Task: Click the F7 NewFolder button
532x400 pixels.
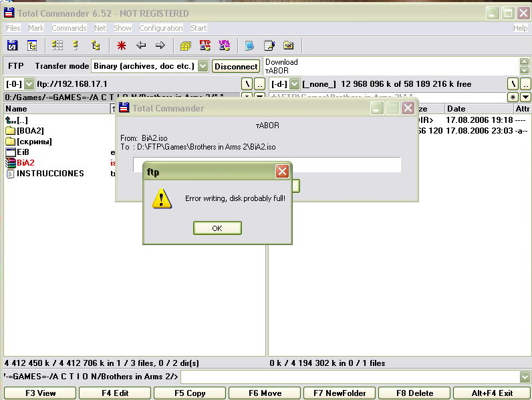Action: click(340, 393)
